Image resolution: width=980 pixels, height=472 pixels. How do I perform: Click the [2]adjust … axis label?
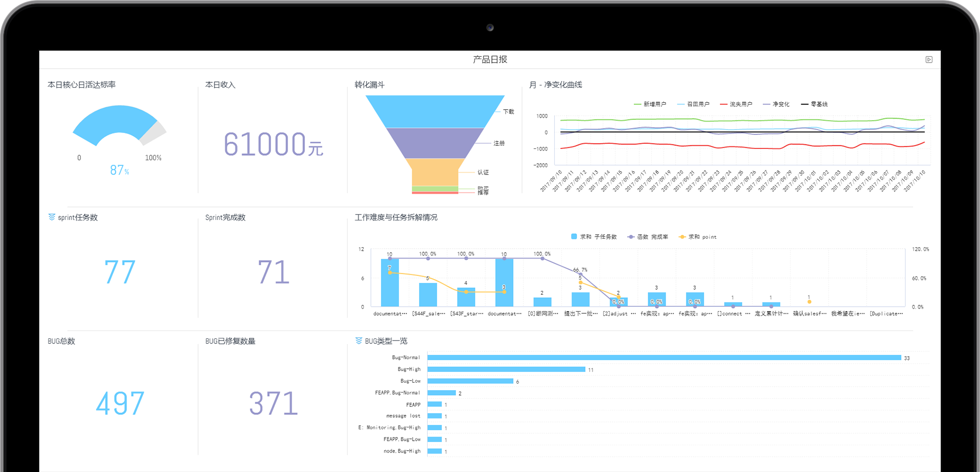(x=619, y=314)
